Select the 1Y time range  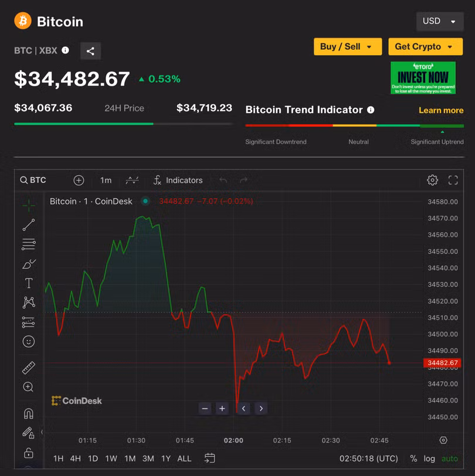(165, 458)
